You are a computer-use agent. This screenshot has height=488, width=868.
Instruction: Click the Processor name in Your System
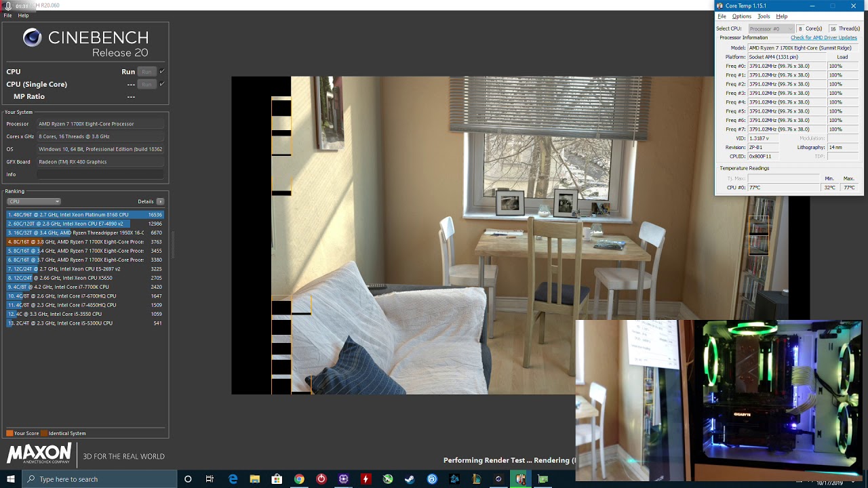100,124
